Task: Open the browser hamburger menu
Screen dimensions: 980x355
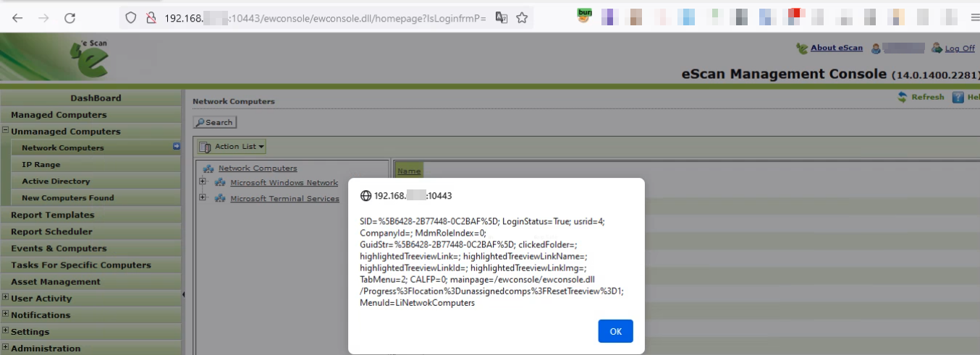Action: point(974,18)
